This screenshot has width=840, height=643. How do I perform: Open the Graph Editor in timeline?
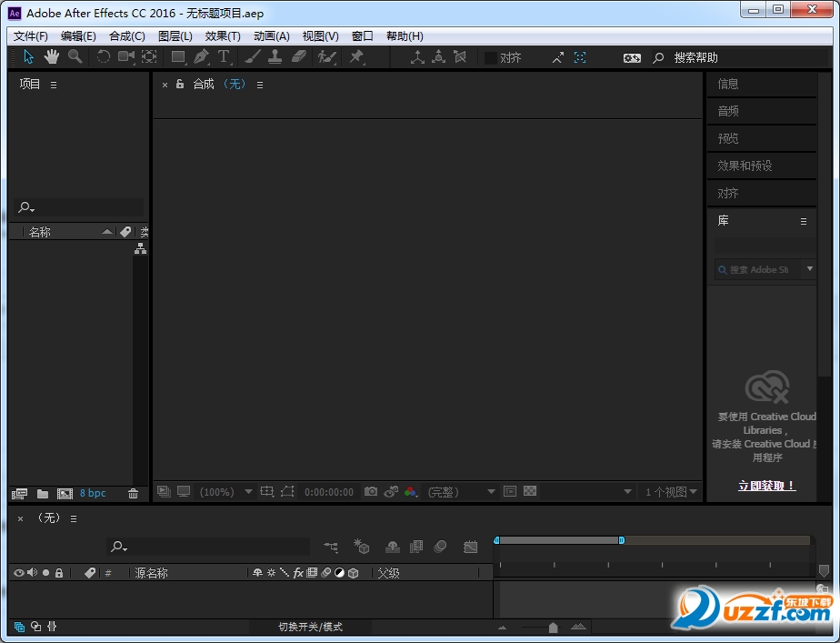pos(470,547)
